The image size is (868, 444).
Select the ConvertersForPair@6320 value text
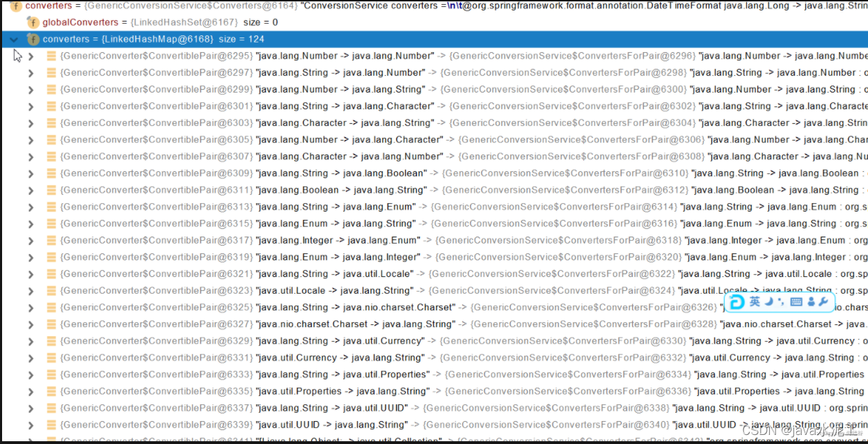pos(559,257)
